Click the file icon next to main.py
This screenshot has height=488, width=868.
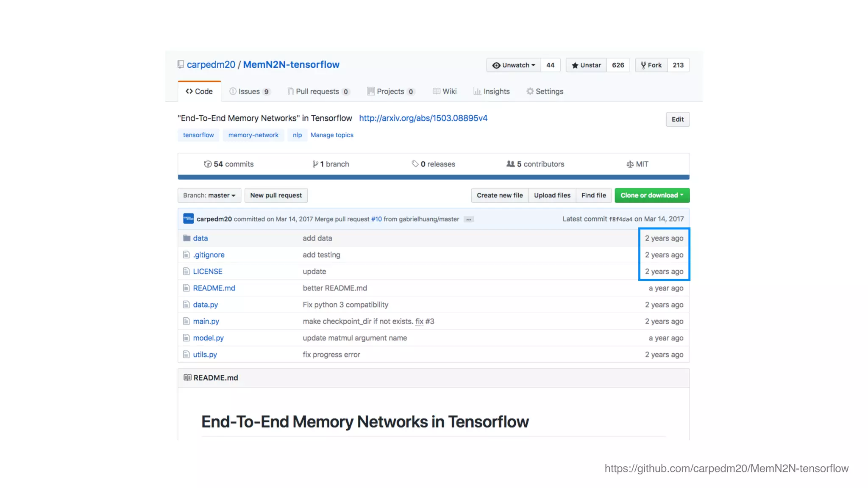[186, 321]
